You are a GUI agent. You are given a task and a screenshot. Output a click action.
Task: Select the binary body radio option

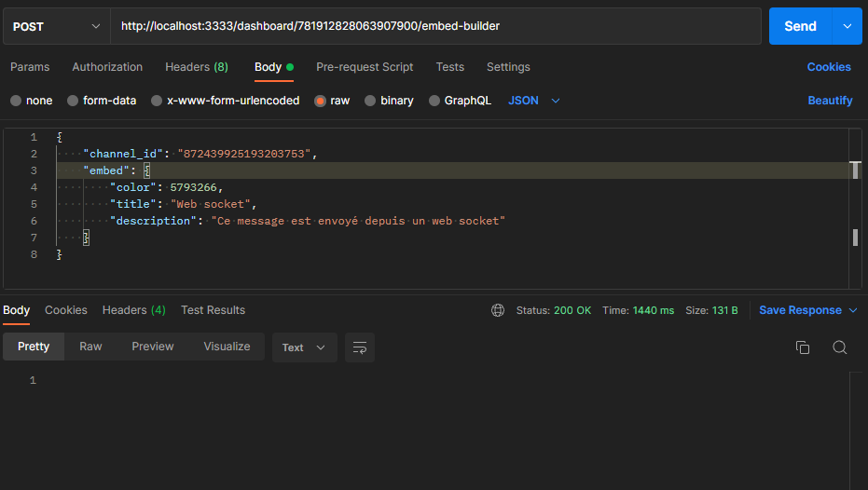(x=370, y=101)
